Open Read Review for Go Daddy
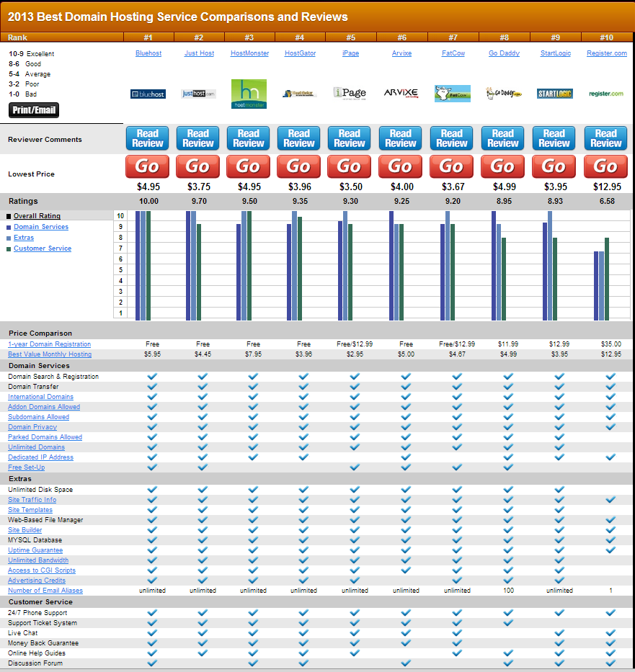 point(502,138)
